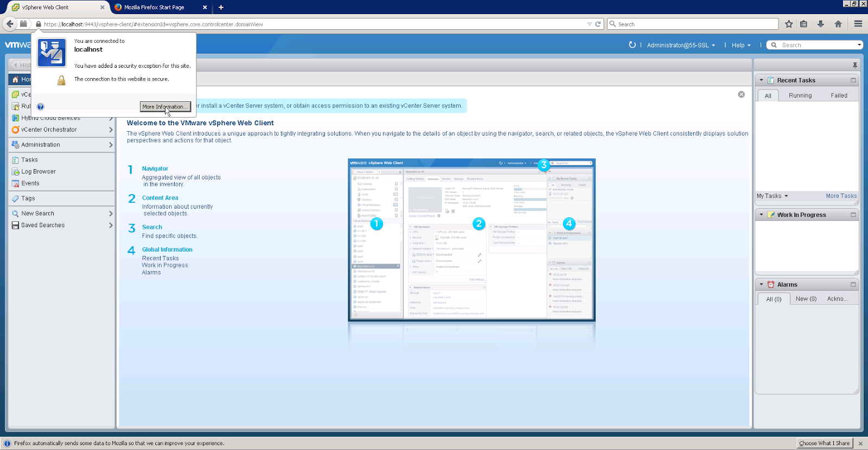The height and width of the screenshot is (450, 868).
Task: Click the pin icon above Recent Tasks
Action: (x=855, y=65)
